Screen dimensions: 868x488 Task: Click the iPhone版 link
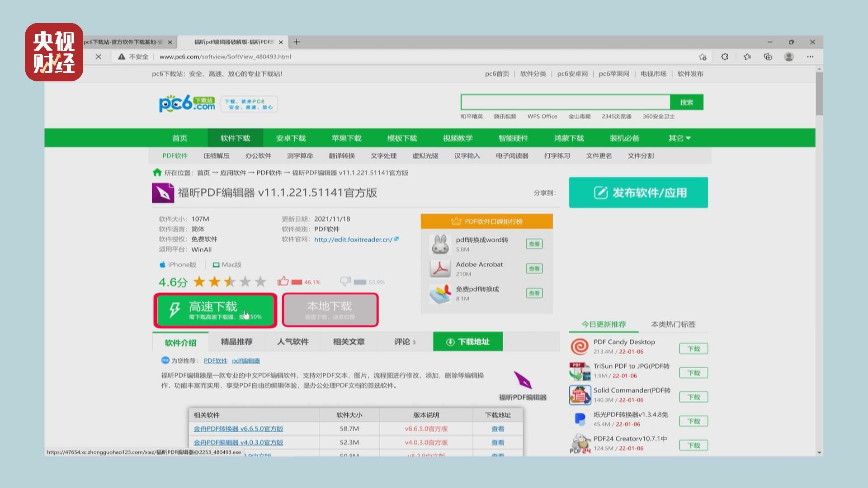tap(178, 265)
